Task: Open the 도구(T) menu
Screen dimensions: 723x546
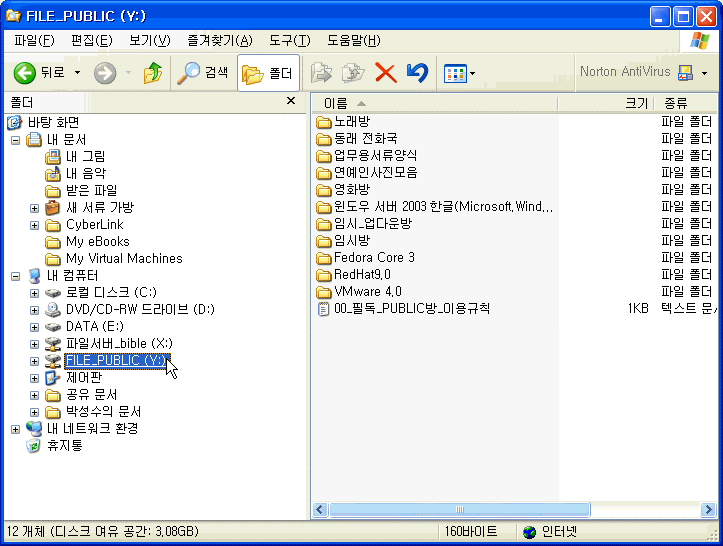Action: pos(290,41)
